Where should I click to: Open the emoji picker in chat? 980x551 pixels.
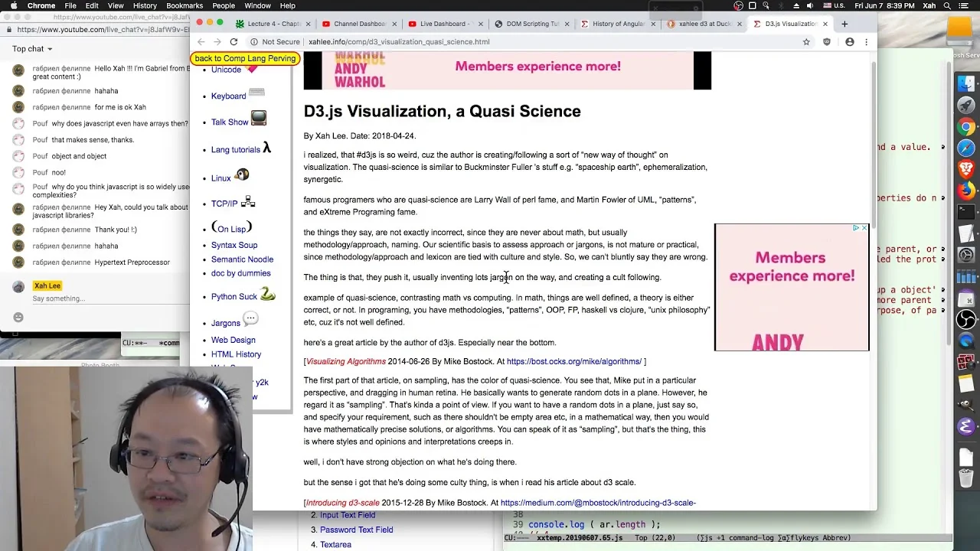point(18,317)
